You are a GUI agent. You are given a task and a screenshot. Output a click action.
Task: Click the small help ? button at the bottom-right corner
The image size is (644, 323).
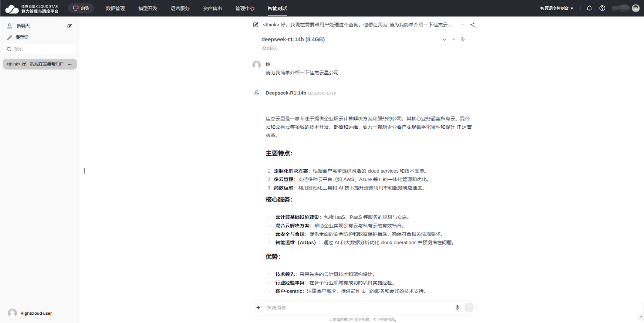point(641,317)
